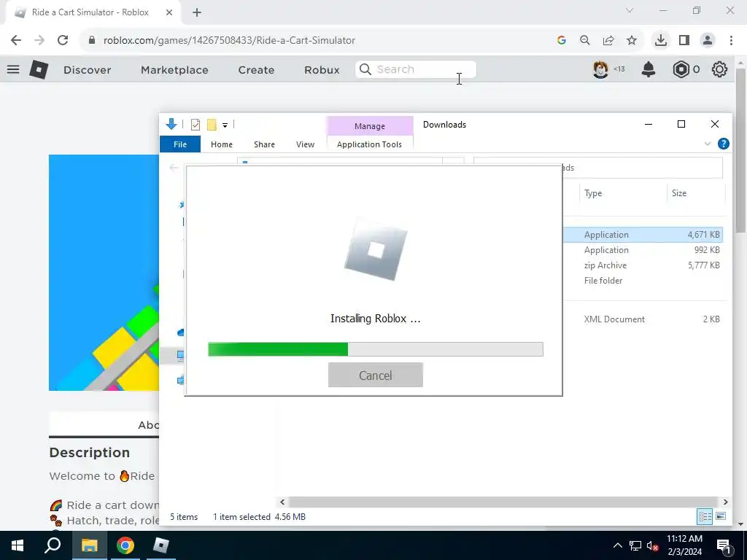Switch to large icons view in Explorer
747x560 pixels.
[x=721, y=516]
